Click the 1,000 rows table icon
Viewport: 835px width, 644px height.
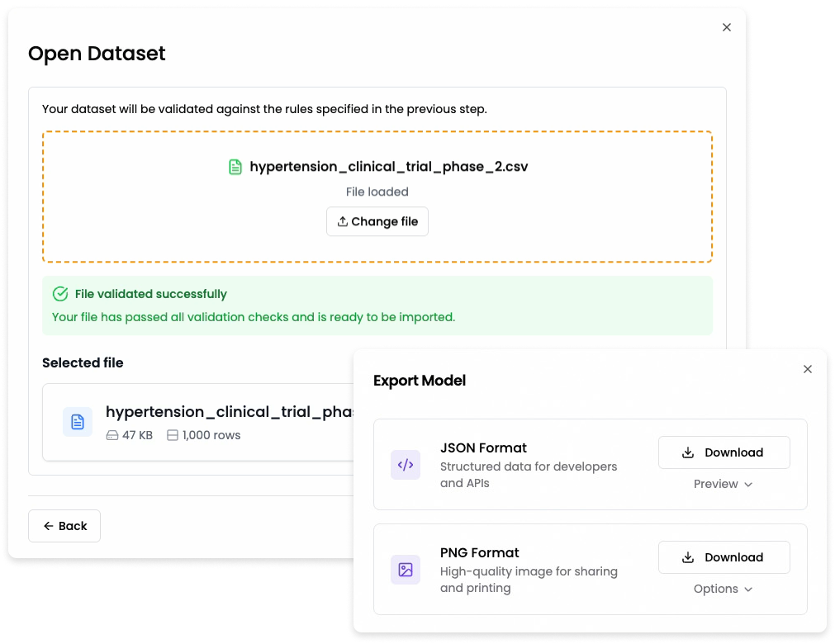(x=173, y=435)
